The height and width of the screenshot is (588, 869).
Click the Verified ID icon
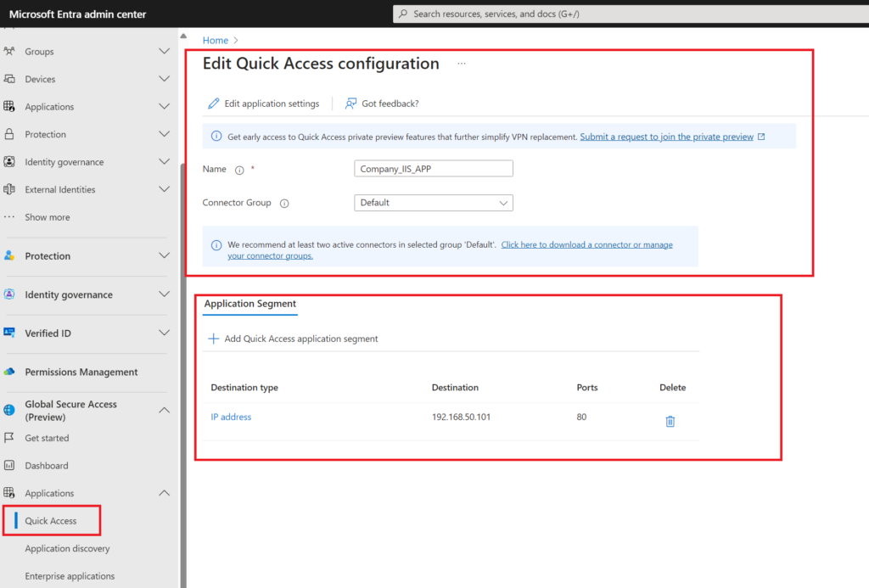[x=9, y=333]
